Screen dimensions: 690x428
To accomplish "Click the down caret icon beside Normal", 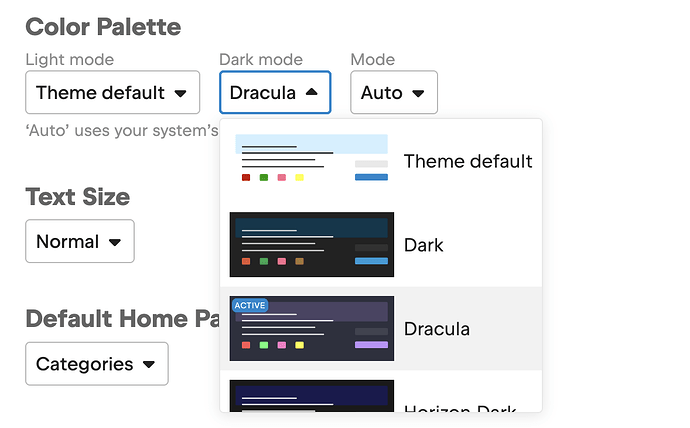I will (x=114, y=242).
